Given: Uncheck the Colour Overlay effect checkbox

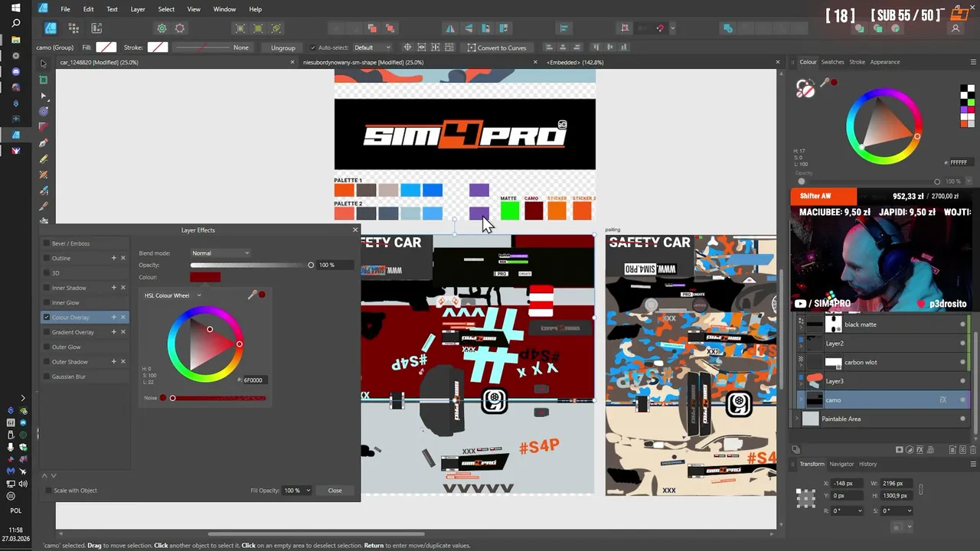Looking at the screenshot, I should (x=47, y=317).
